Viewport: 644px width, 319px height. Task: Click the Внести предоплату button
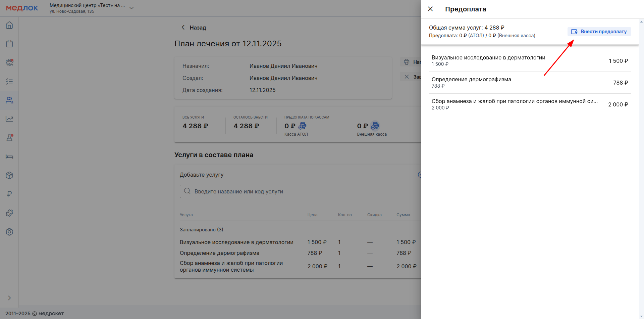point(599,32)
